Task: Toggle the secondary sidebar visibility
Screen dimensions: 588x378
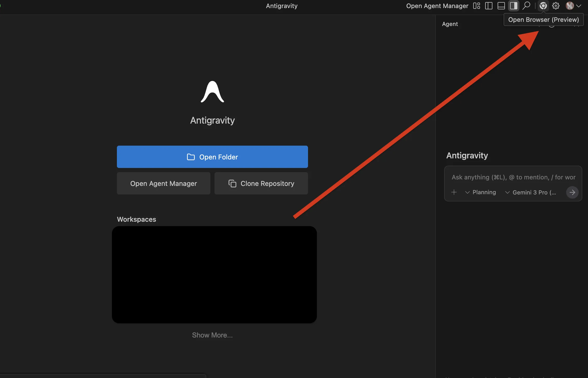Action: (x=513, y=6)
